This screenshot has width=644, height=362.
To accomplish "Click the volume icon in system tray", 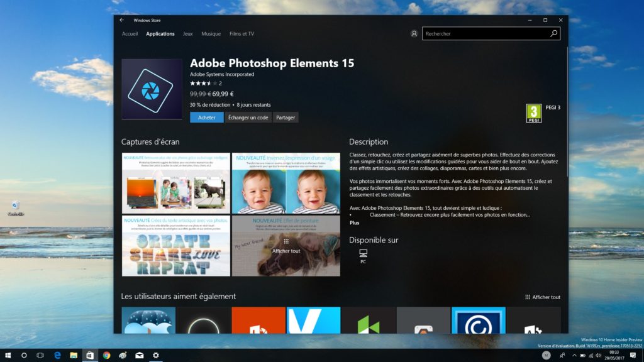I will 598,356.
